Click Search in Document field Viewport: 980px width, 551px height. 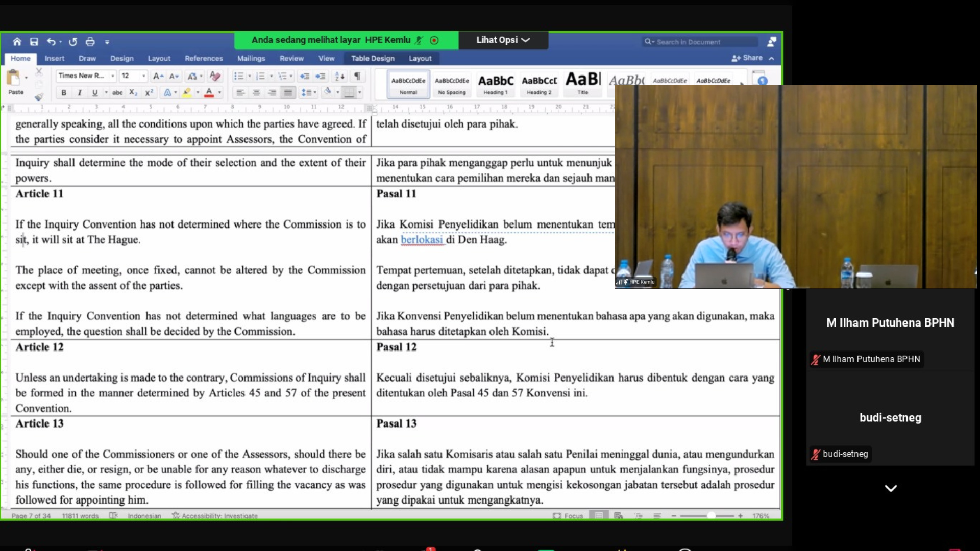pyautogui.click(x=701, y=42)
